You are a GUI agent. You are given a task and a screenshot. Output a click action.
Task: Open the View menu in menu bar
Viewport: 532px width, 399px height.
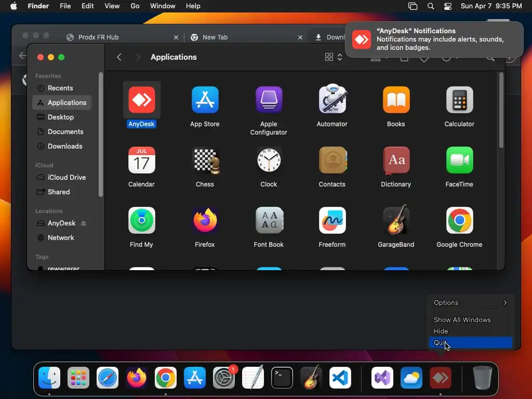click(x=112, y=6)
